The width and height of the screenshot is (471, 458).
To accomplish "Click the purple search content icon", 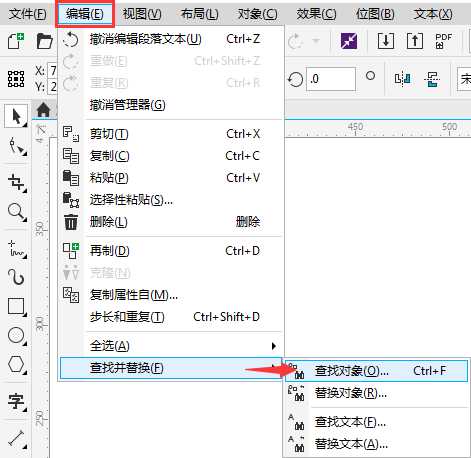I will pos(349,41).
